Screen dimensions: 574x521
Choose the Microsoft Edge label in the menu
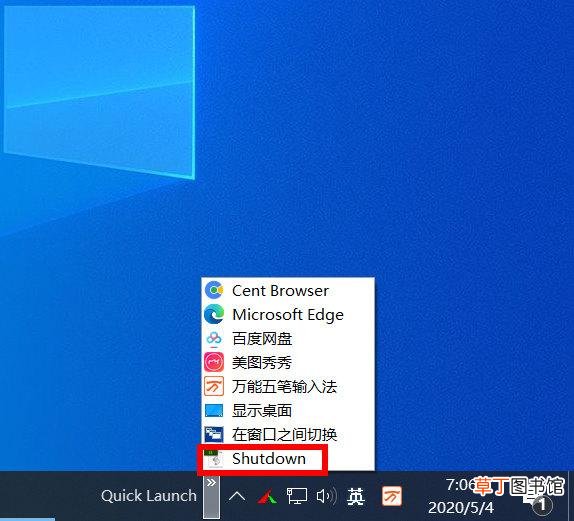[288, 315]
